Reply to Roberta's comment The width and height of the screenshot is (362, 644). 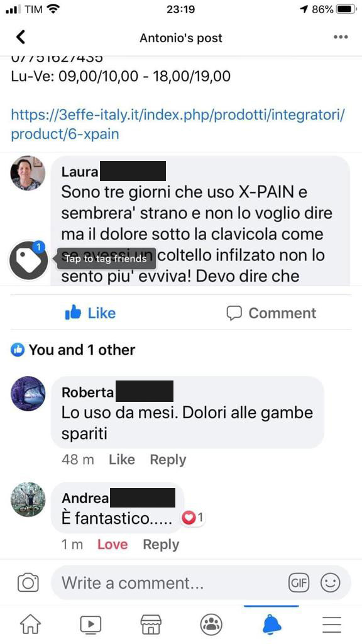168,460
